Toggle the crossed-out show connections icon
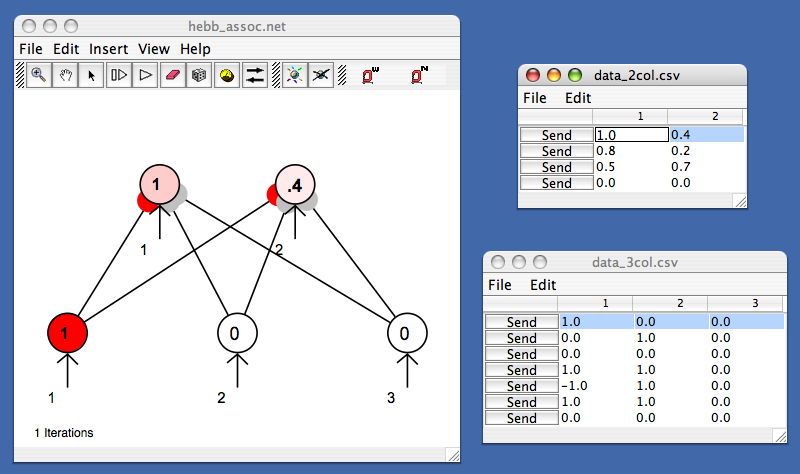Screen dimensions: 800x474 320,75
